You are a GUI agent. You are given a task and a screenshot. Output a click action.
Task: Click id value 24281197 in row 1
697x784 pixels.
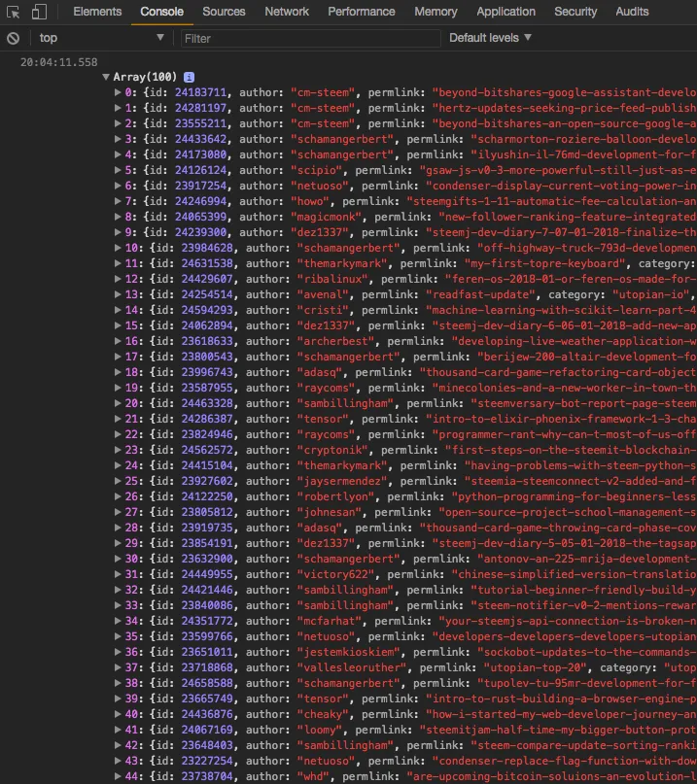[200, 108]
